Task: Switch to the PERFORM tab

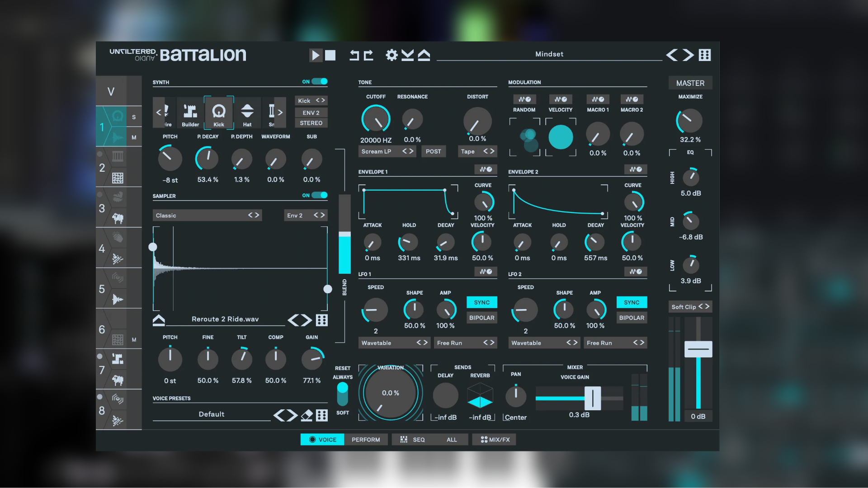Action: pyautogui.click(x=366, y=440)
